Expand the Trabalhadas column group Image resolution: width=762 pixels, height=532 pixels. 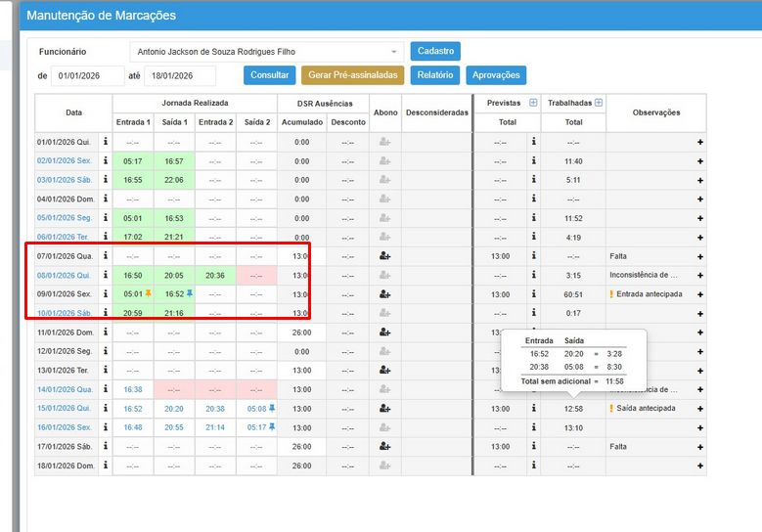tap(599, 103)
